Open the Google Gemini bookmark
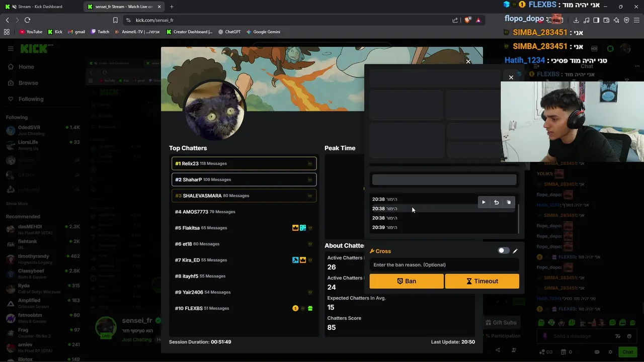This screenshot has width=644, height=362. point(263,32)
